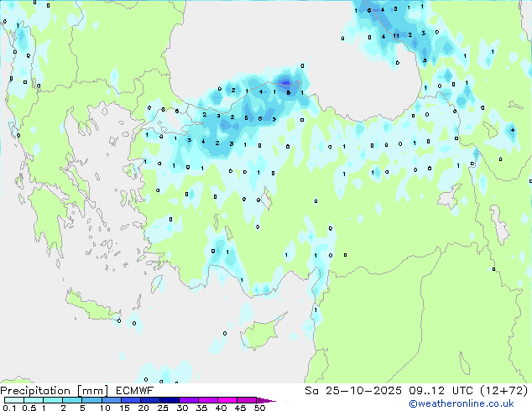Click the legend label 15
The width and height of the screenshot is (532, 411).
coord(124,408)
